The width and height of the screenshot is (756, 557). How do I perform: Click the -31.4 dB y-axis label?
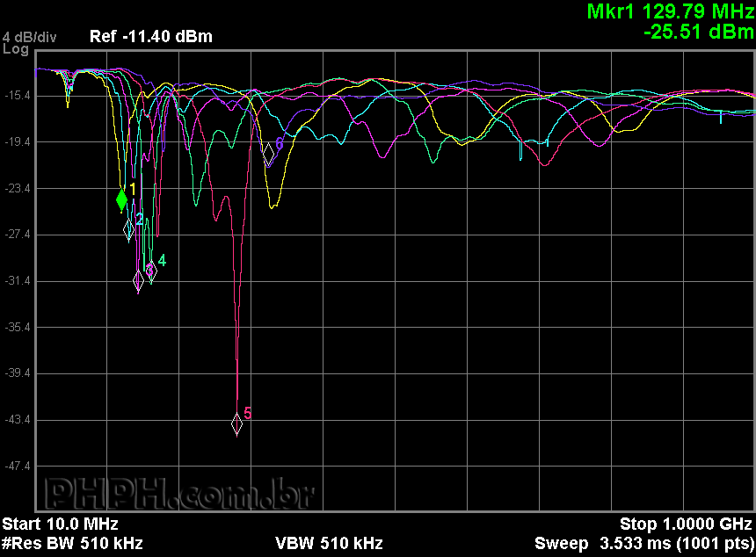click(x=18, y=281)
